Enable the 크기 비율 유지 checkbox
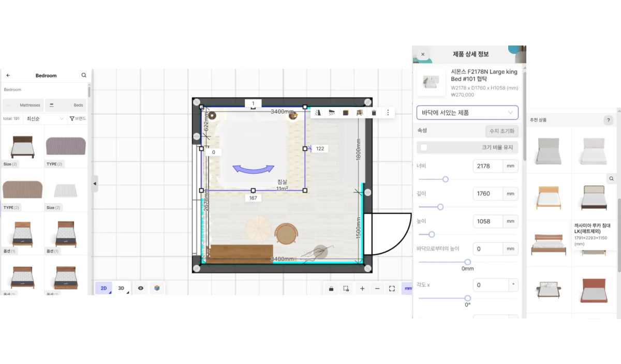 pos(424,147)
